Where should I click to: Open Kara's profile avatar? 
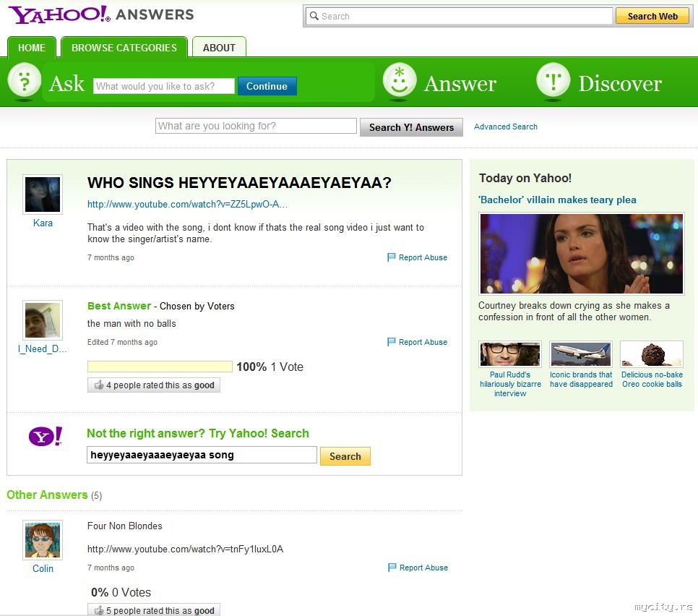pyautogui.click(x=43, y=194)
